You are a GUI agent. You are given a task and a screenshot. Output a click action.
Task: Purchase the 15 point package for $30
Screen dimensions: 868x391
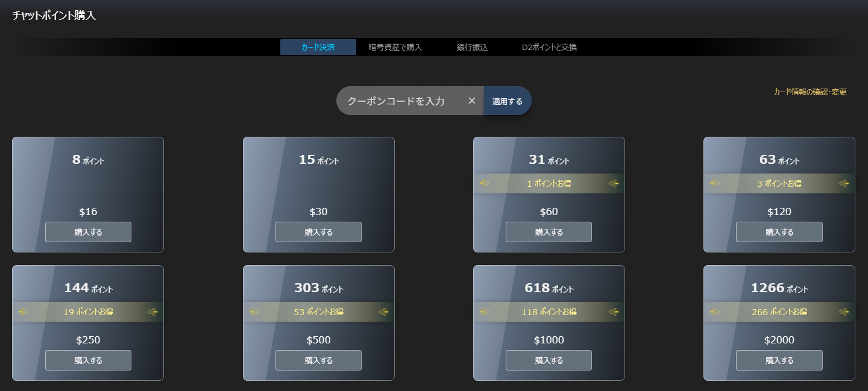click(x=318, y=232)
